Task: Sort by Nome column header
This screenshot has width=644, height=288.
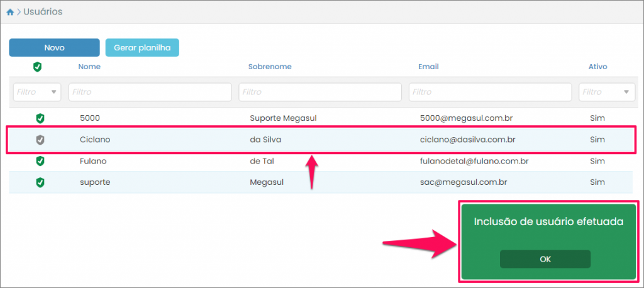Action: 89,67
